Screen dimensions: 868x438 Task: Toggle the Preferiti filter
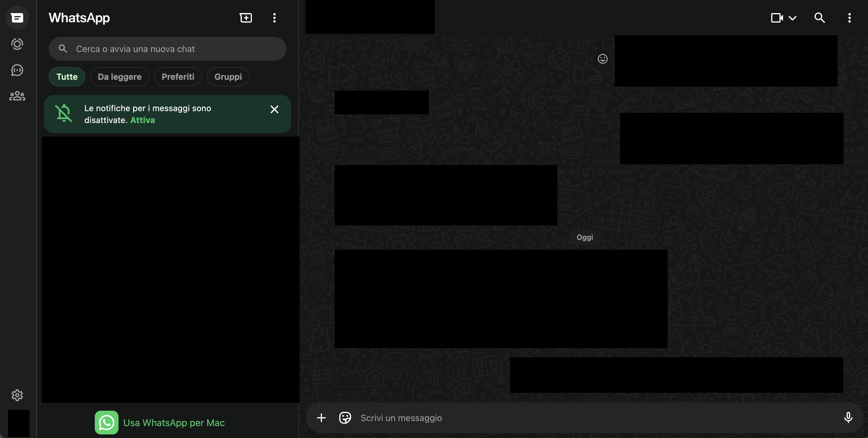[178, 77]
